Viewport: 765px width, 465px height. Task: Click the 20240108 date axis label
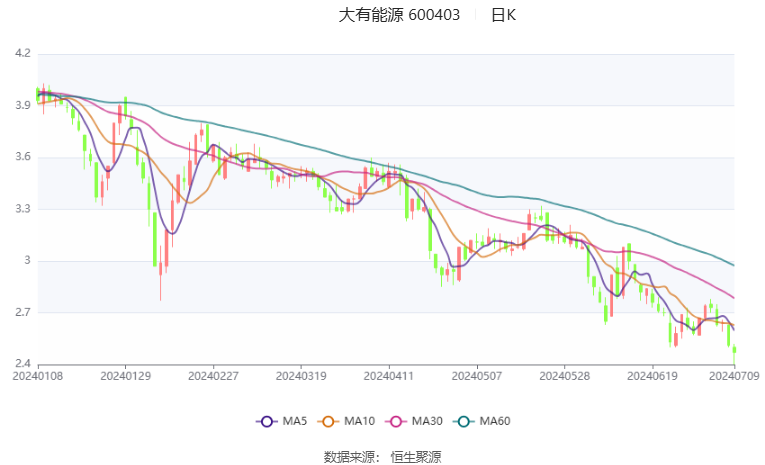(x=38, y=376)
